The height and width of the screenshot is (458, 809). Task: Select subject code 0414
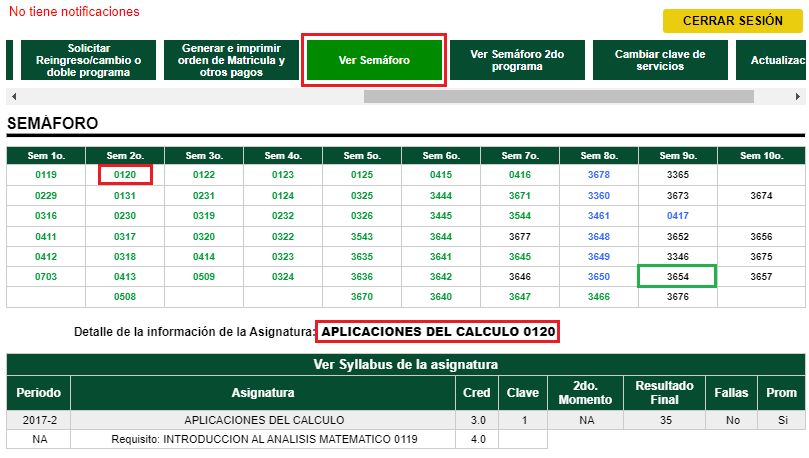point(204,257)
